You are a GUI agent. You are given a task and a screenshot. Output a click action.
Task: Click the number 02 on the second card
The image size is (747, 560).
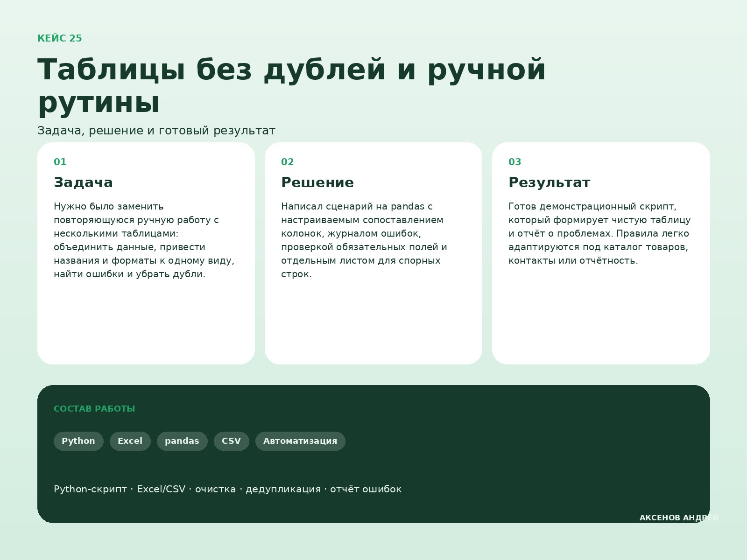(288, 162)
